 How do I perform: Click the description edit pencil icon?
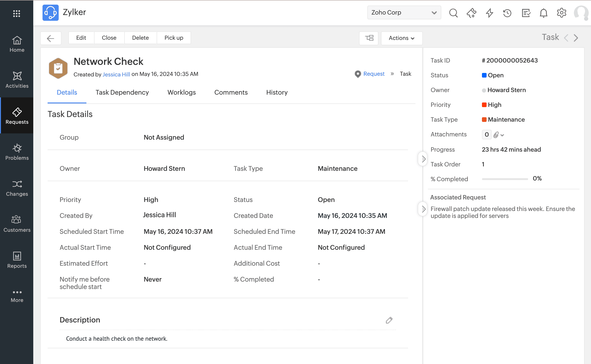pyautogui.click(x=389, y=320)
